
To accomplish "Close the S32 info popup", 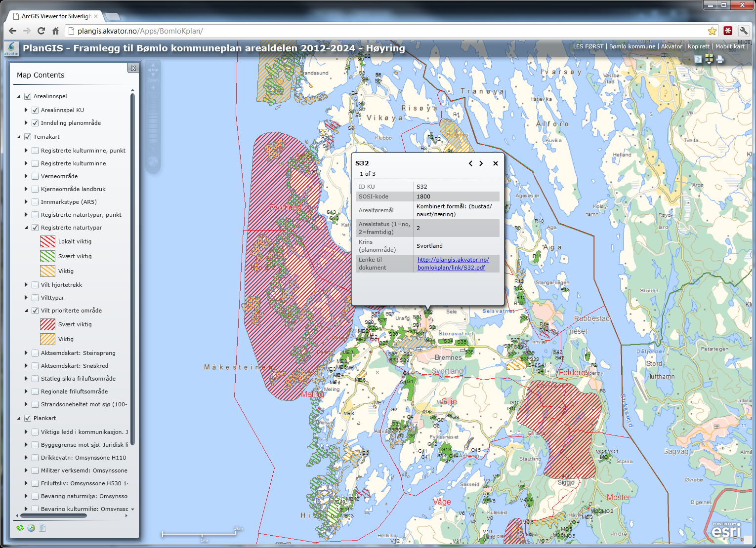I will (x=496, y=163).
